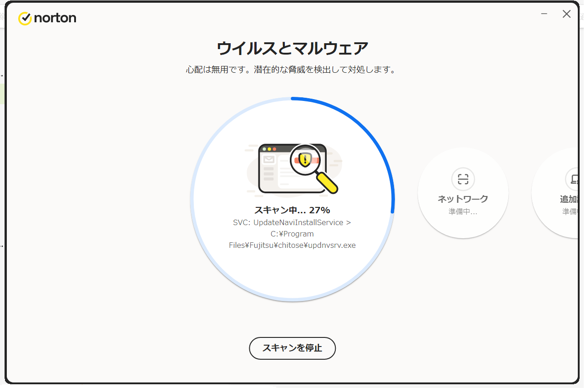Click the SVC: UpdateNaviInstallService path text

coord(292,222)
